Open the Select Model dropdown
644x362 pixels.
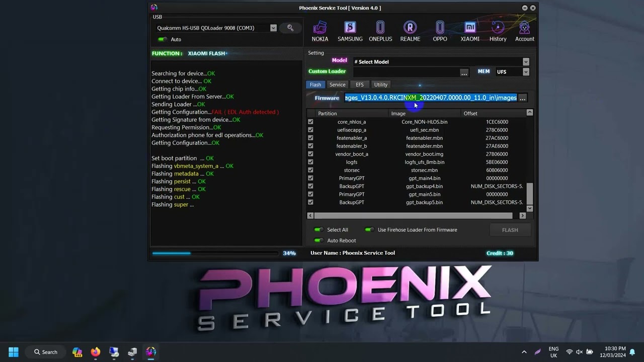point(525,61)
